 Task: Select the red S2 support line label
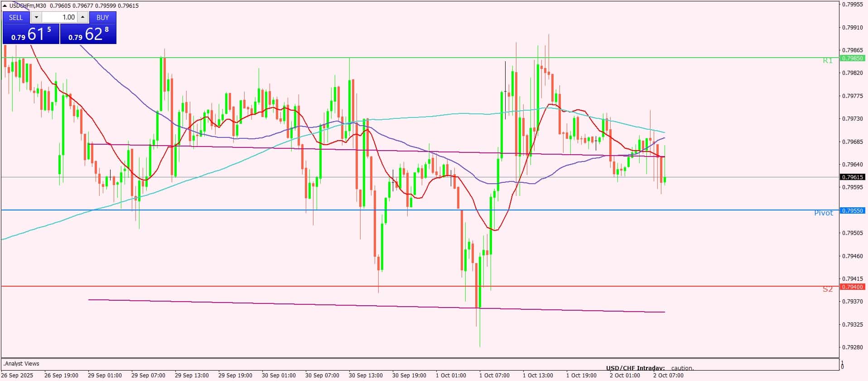point(828,289)
